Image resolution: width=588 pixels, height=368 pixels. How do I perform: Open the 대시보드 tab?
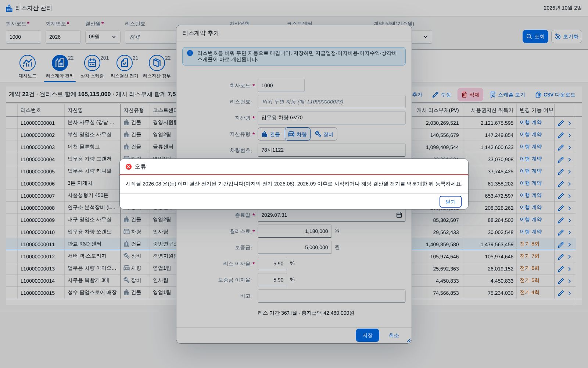point(28,67)
